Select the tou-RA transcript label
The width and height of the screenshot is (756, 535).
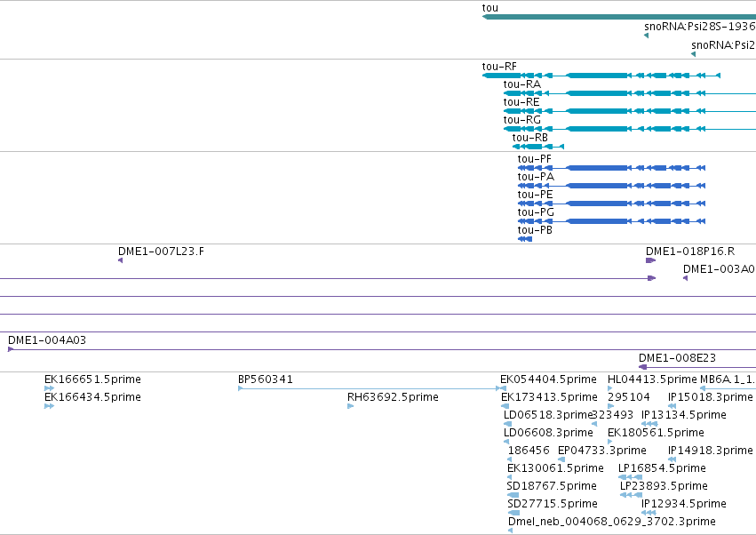point(522,84)
